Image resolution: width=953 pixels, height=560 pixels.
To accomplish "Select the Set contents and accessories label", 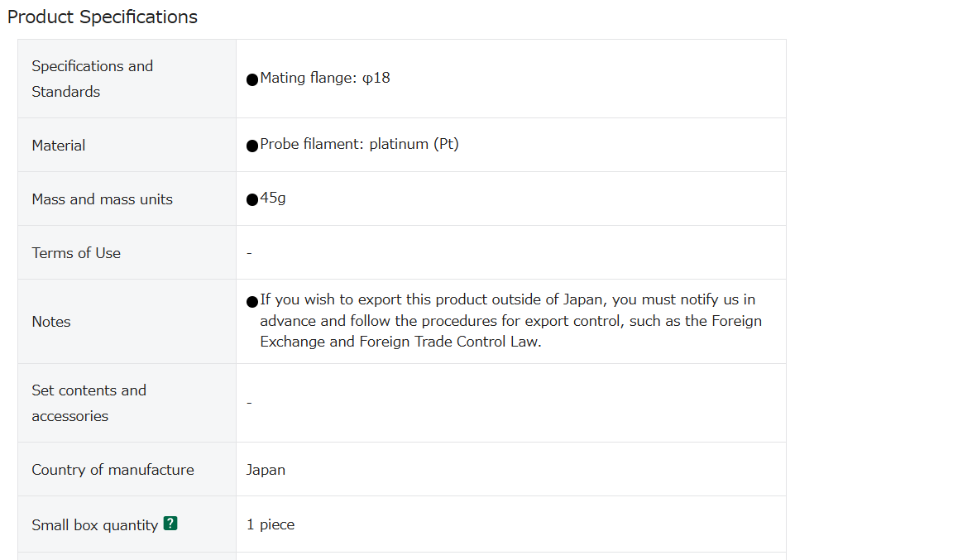I will click(x=89, y=403).
